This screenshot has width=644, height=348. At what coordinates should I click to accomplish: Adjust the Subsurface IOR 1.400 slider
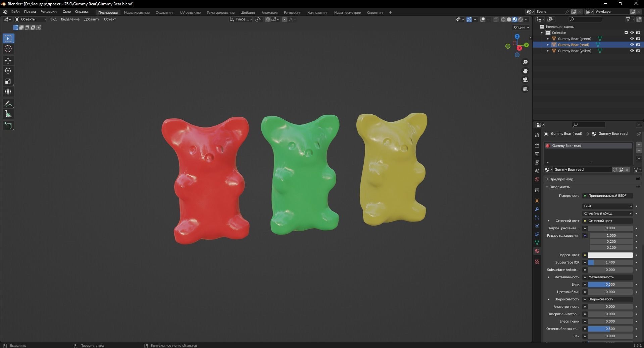(x=610, y=262)
